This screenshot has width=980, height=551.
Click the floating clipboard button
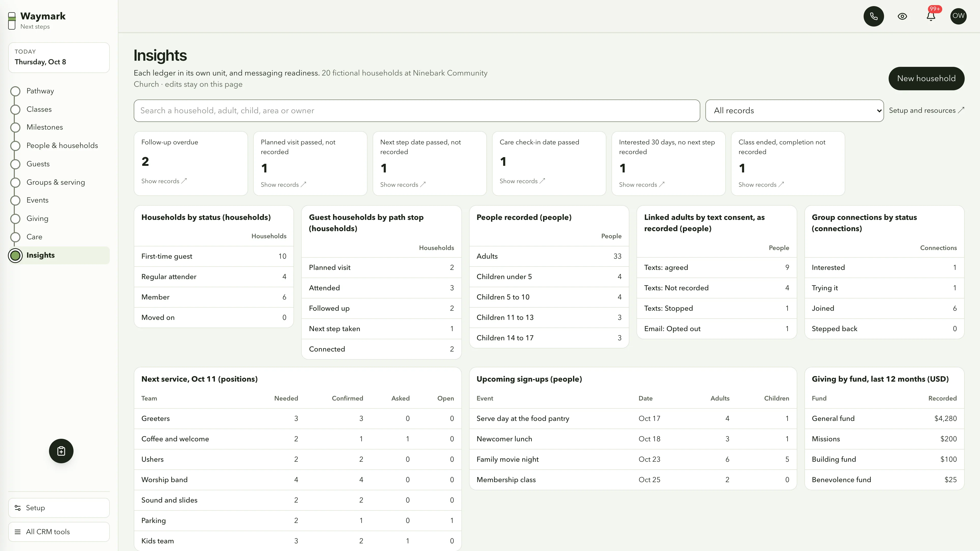point(61,451)
